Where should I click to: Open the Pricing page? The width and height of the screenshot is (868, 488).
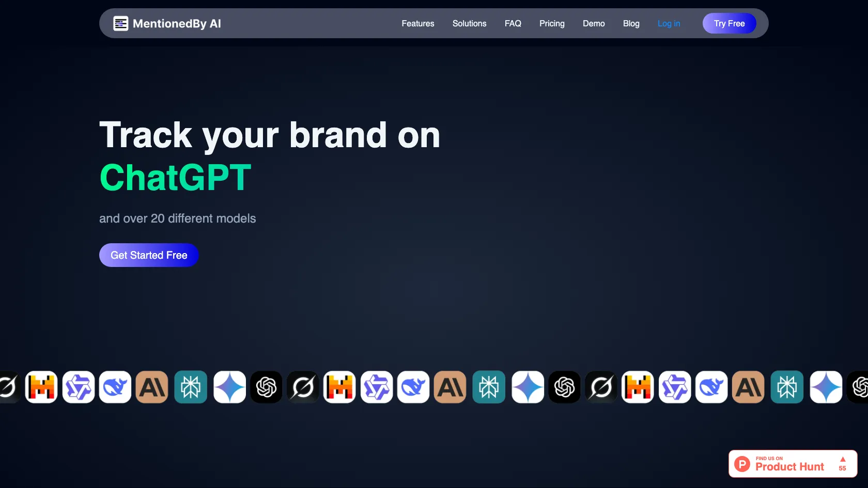[552, 23]
